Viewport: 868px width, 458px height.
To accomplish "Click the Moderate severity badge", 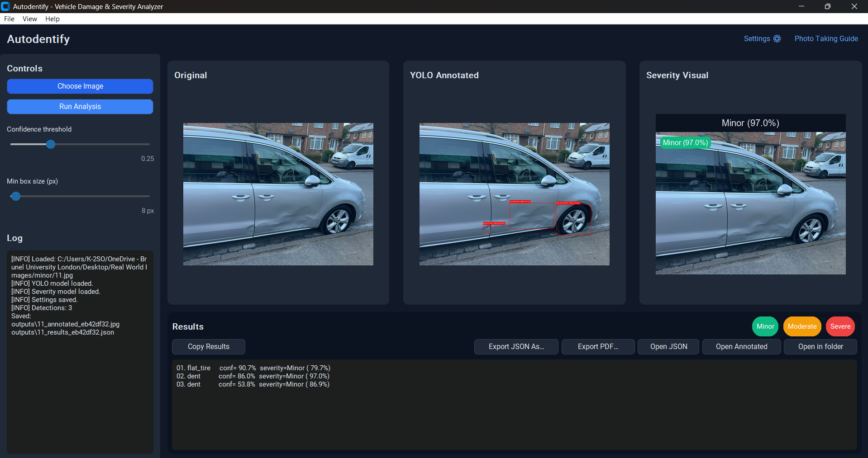I will click(802, 326).
